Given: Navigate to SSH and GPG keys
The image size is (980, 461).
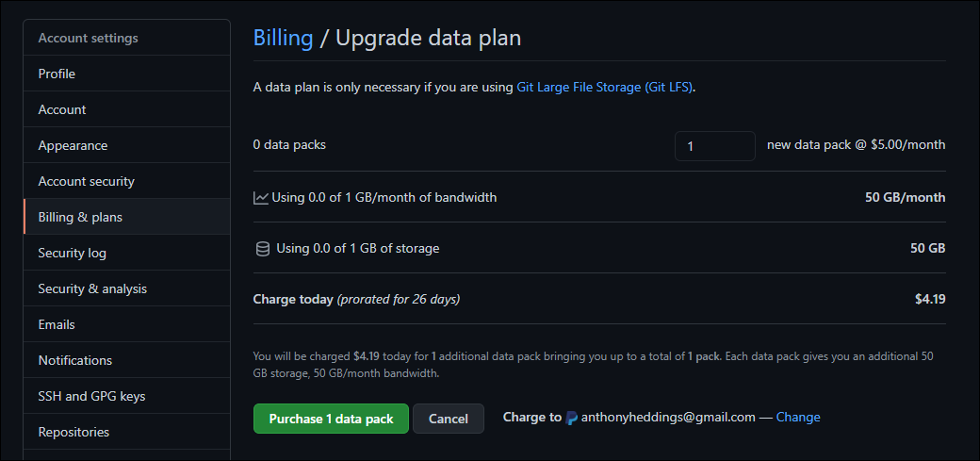Looking at the screenshot, I should [x=91, y=396].
